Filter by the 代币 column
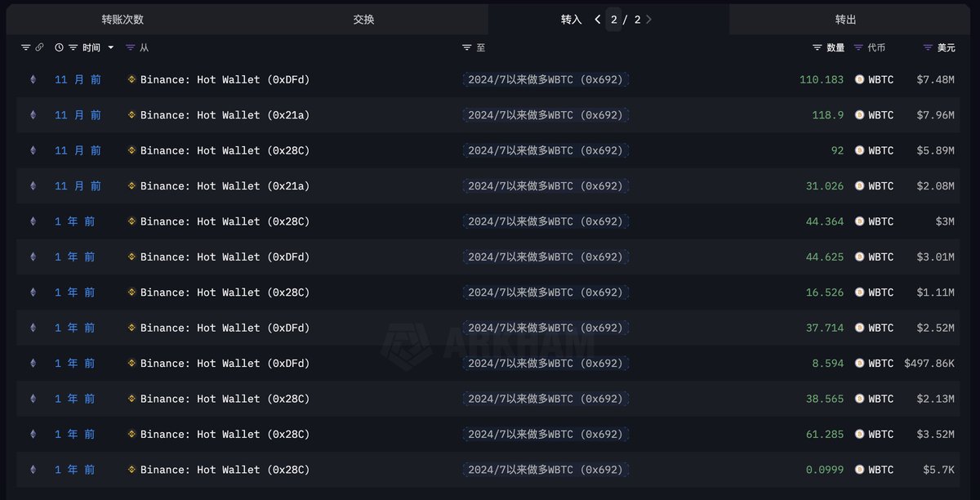Screen dimensions: 980x500 point(870,48)
